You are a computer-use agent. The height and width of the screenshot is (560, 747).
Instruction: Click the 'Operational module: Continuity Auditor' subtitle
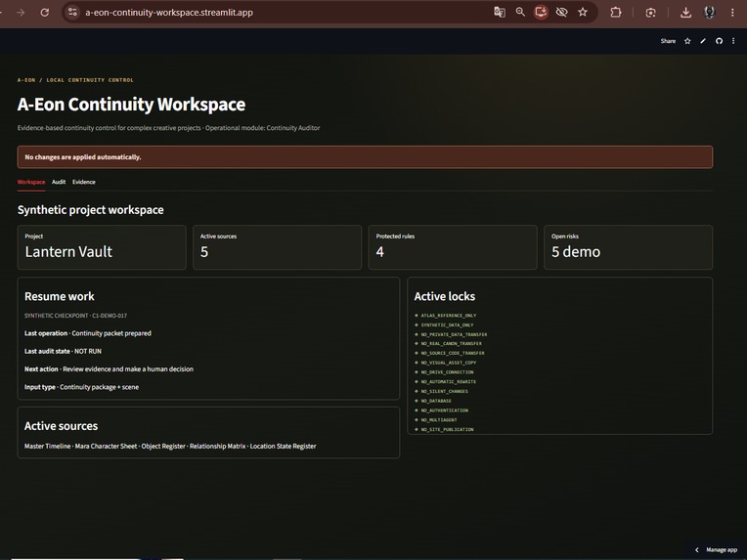point(262,128)
